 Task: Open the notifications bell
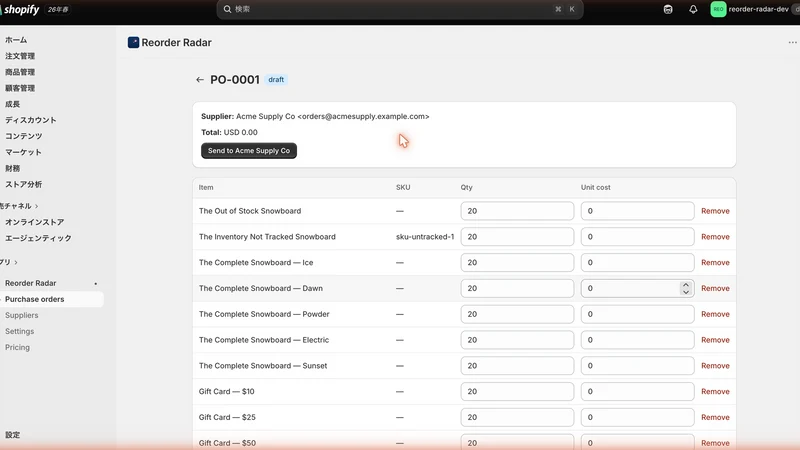point(693,9)
